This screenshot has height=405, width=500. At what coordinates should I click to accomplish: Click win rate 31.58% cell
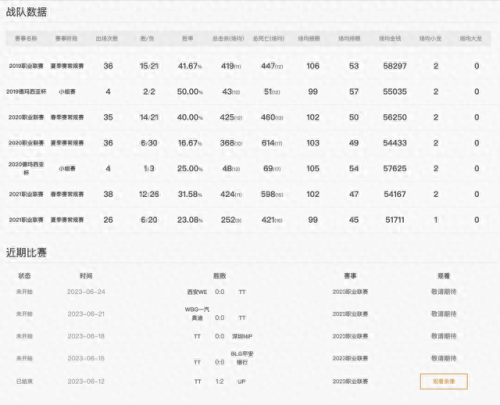tap(190, 194)
